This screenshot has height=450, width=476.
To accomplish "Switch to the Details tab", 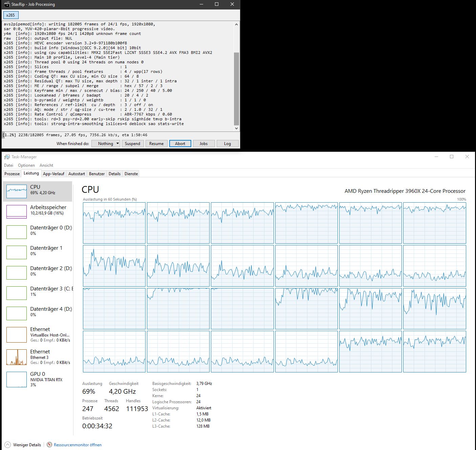I will [x=114, y=174].
